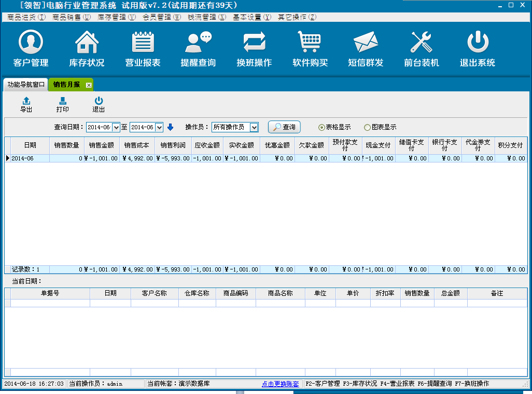Open 换班操作 shift change icon
This screenshot has width=532, height=394.
tap(254, 43)
